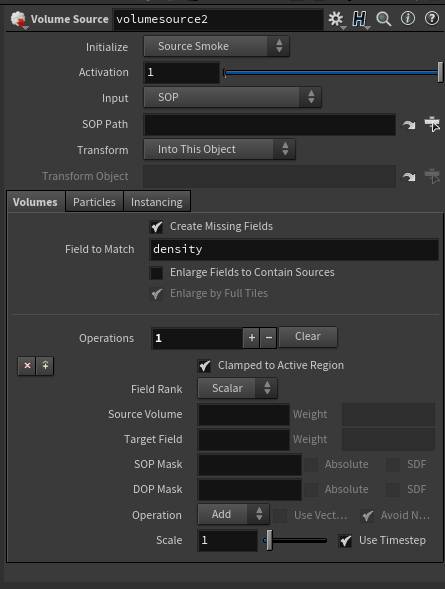This screenshot has height=589, width=445.
Task: Open the Field Rank Scalar dropdown
Action: pyautogui.click(x=237, y=388)
